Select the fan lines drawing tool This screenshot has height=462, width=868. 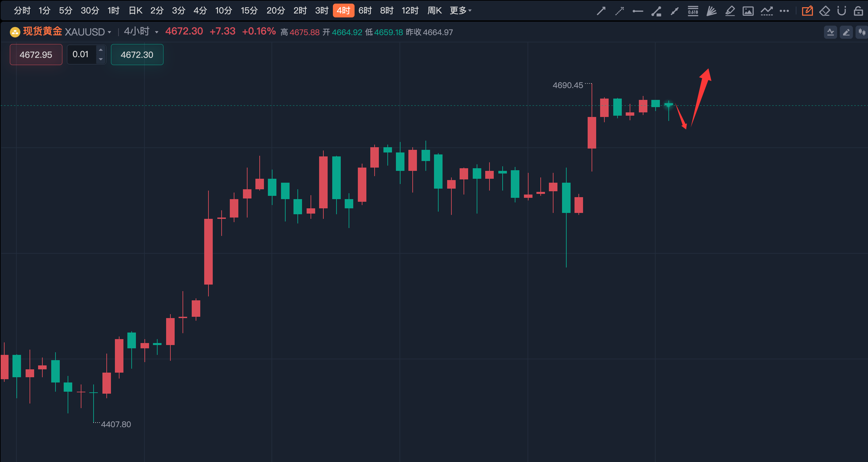(711, 11)
